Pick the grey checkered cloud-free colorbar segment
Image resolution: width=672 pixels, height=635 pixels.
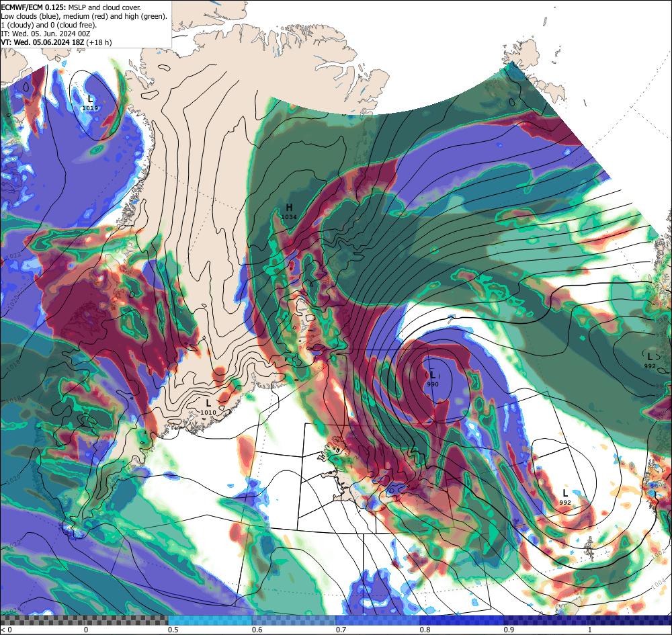(x=84, y=620)
